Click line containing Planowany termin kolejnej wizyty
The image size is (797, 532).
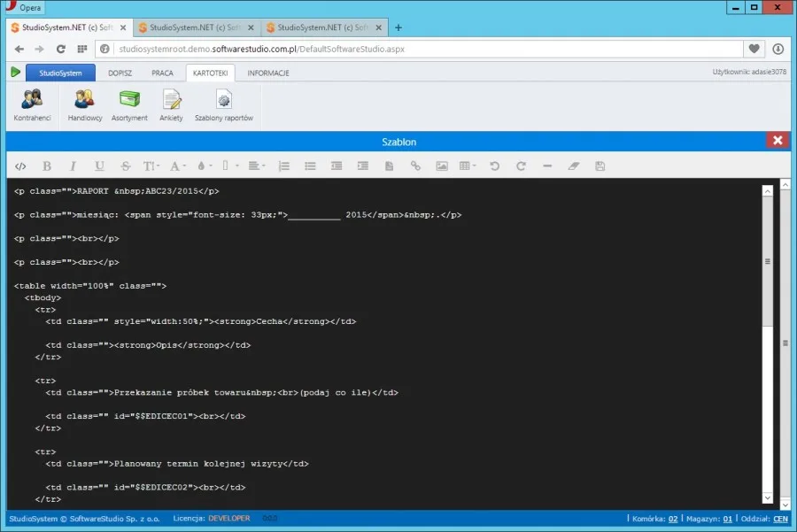(x=177, y=464)
